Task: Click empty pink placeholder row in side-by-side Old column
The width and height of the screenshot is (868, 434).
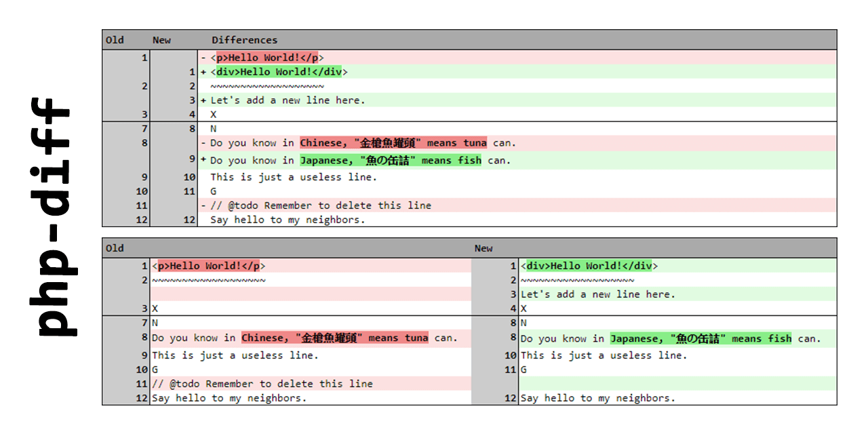Action: 311,294
